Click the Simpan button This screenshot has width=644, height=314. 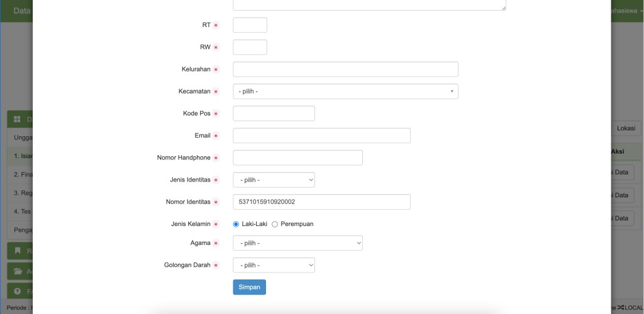(249, 287)
